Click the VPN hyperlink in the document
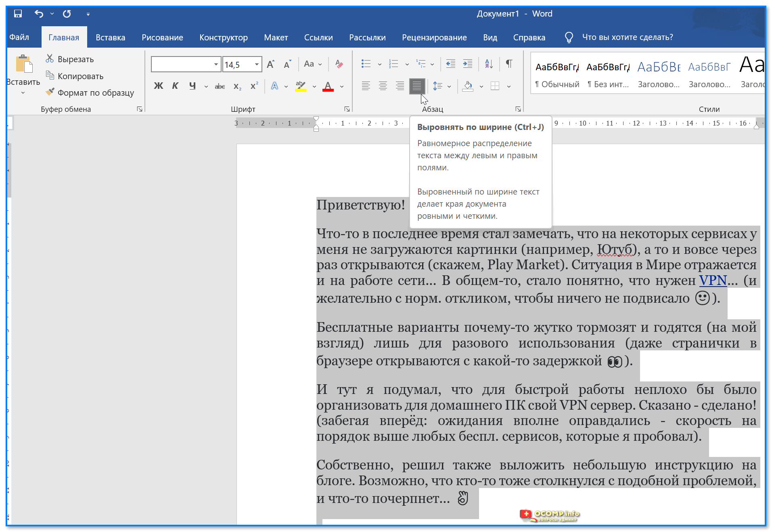772x532 pixels. point(713,280)
